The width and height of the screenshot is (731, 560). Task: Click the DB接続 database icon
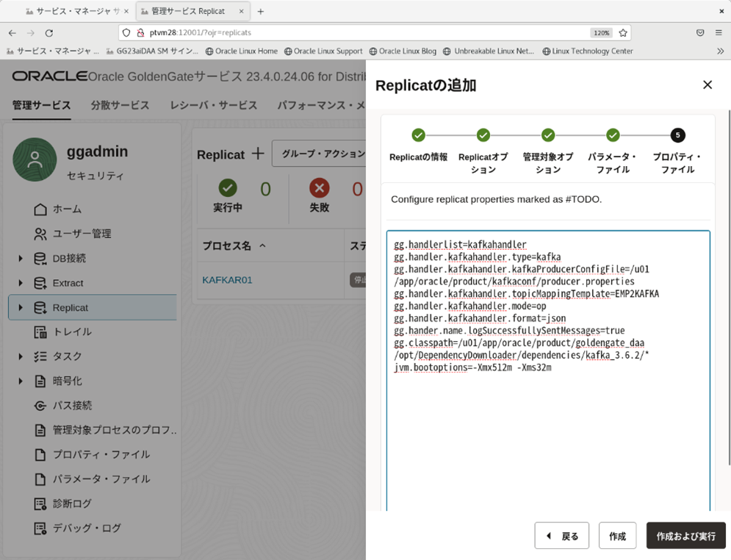point(40,258)
